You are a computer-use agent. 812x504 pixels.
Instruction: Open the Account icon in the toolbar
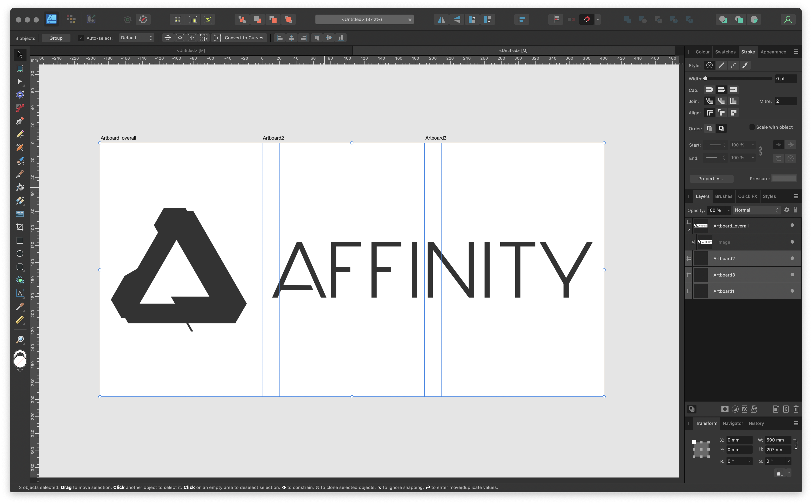pos(788,20)
